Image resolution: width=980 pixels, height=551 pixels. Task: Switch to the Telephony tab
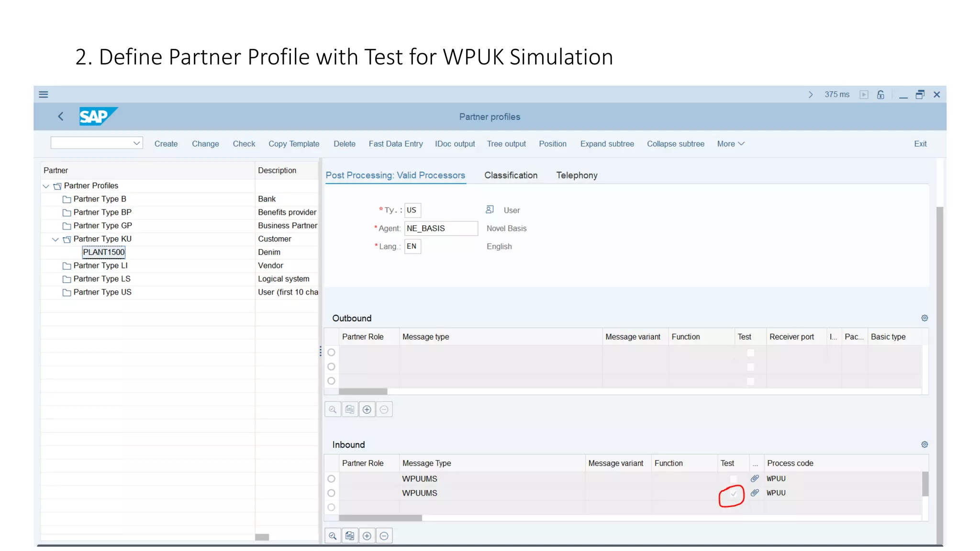pyautogui.click(x=577, y=175)
